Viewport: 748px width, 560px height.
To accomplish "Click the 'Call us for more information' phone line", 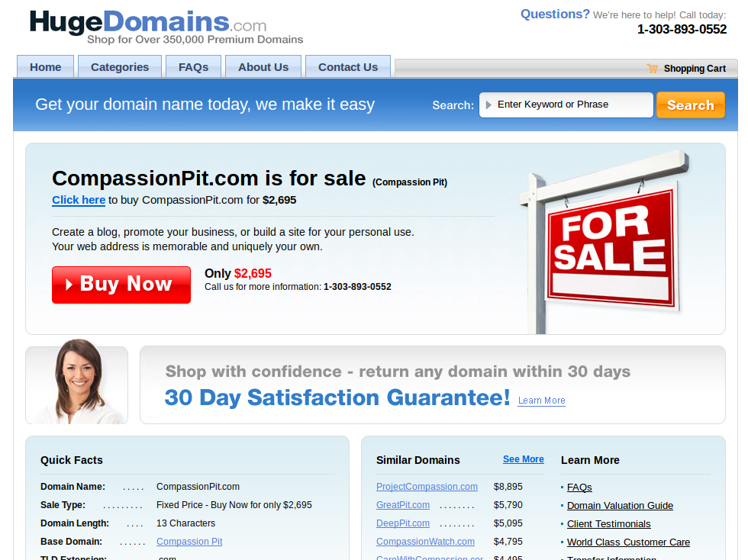I will (x=298, y=287).
